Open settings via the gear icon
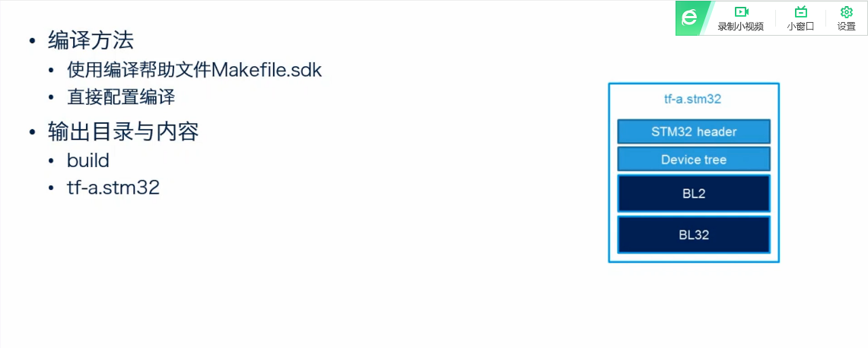Viewport: 868px width, 348px height. (x=846, y=11)
